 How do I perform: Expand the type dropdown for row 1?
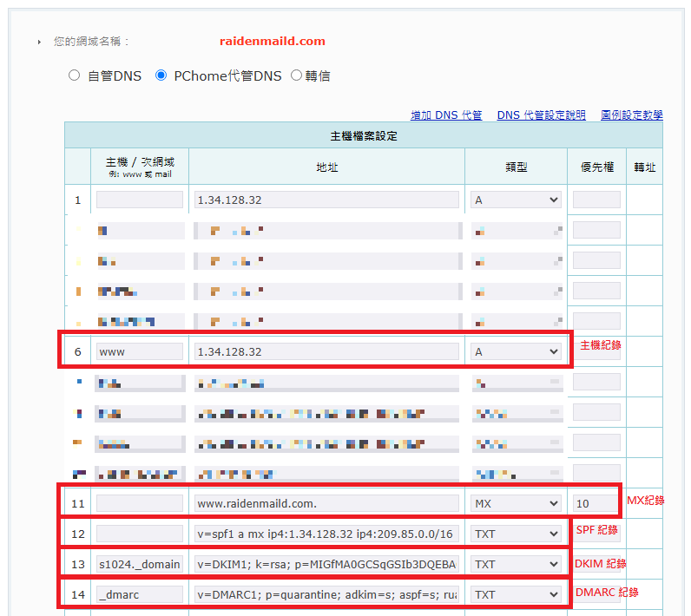coord(517,200)
